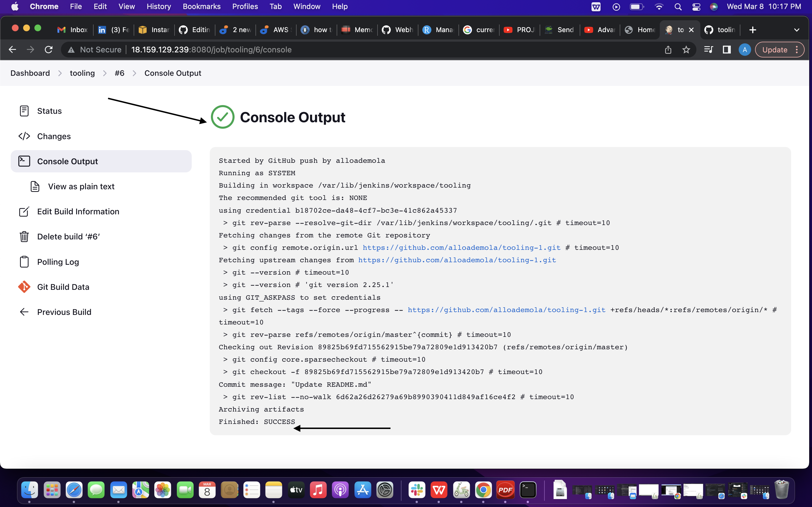Go to Dashboard via breadcrumb
The image size is (812, 507).
tap(30, 73)
